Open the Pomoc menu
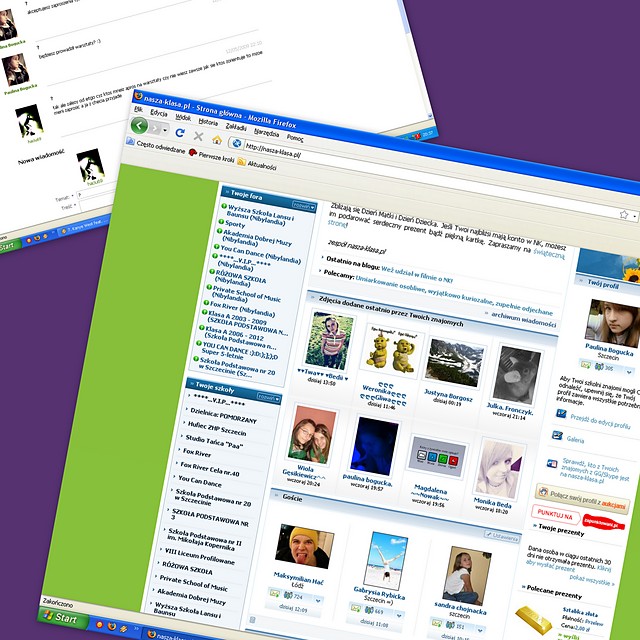This screenshot has width=640, height=640. click(x=295, y=138)
